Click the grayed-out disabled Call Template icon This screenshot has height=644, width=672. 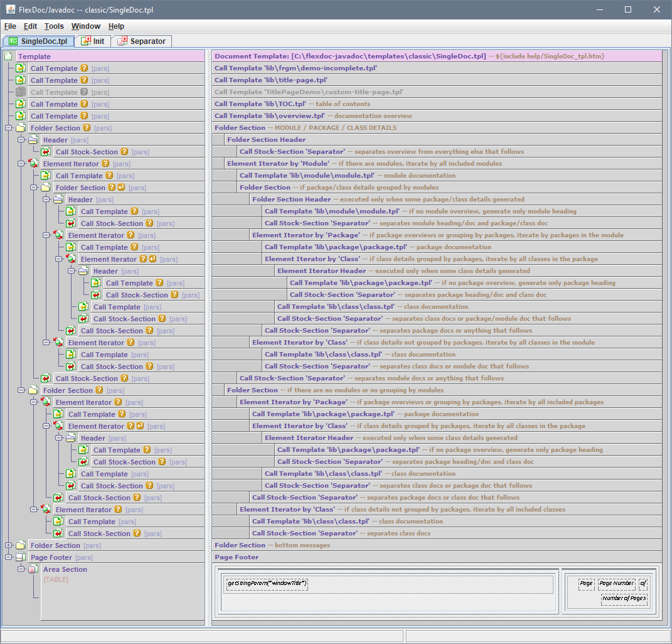tap(20, 92)
